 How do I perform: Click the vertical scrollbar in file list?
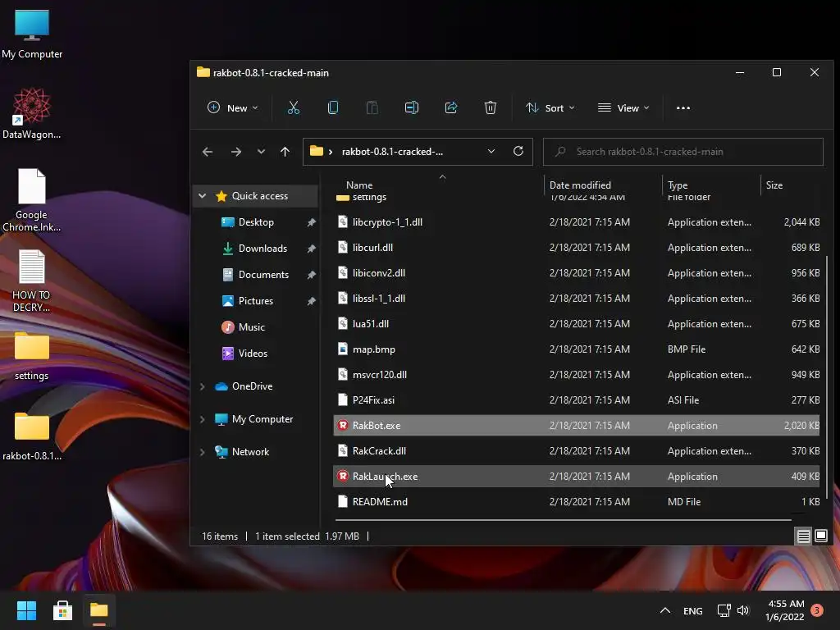[828, 377]
